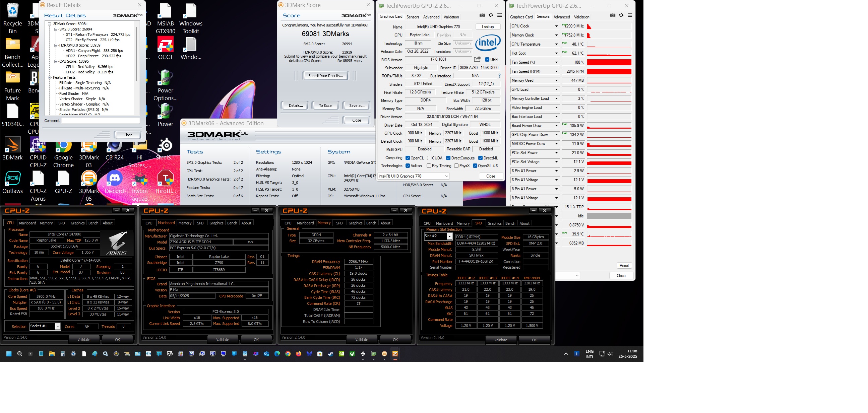Click the Steam icon in the taskbar
868x413 pixels.
330,354
